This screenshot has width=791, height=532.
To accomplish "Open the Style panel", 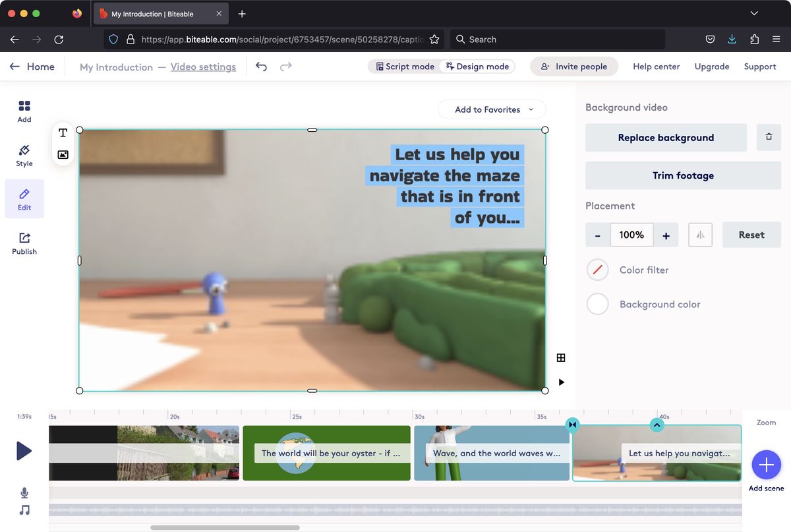I will click(x=24, y=154).
